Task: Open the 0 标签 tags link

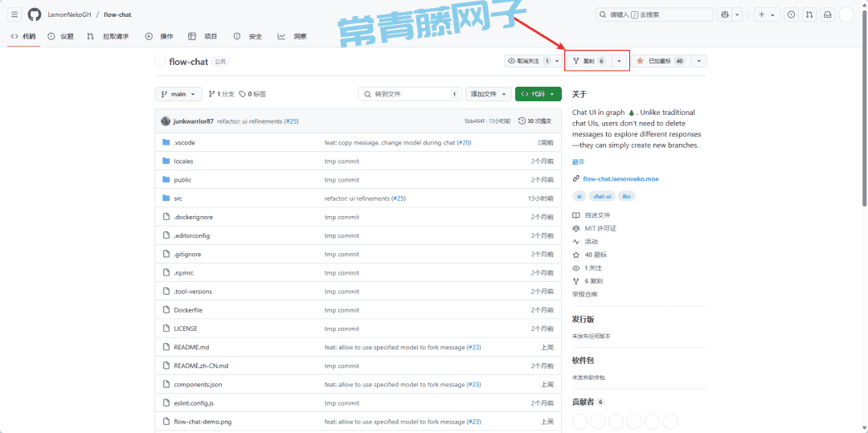Action: tap(253, 94)
